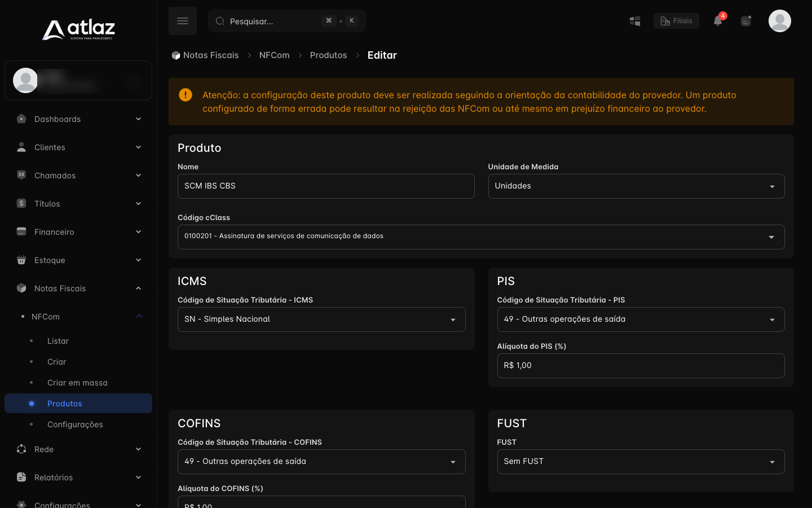The image size is (812, 508).
Task: Open the ICMS situação tributária dropdown
Action: 321,319
